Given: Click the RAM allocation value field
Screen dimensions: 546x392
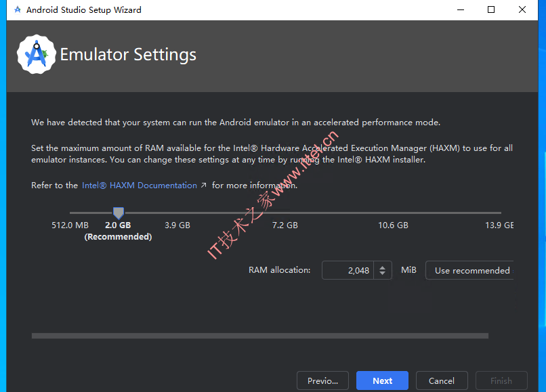Looking at the screenshot, I should tap(348, 270).
